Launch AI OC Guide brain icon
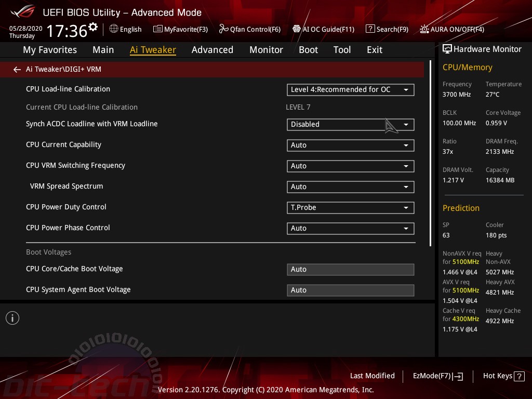Screen dimensions: 532x399 pos(297,29)
